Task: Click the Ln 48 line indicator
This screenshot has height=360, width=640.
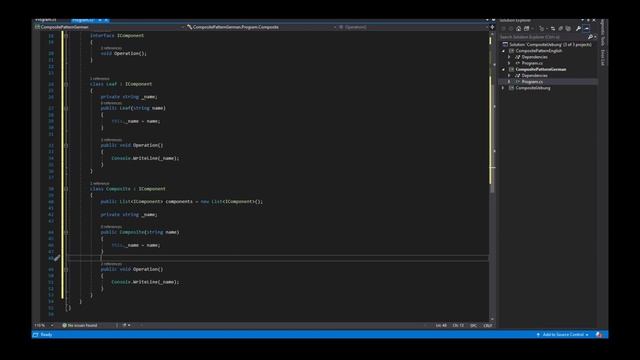Action: [441, 325]
